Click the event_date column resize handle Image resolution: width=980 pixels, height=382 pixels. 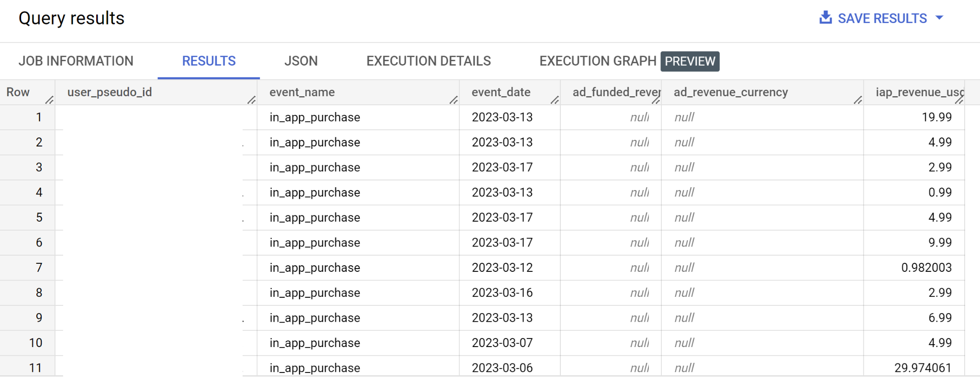pyautogui.click(x=555, y=100)
